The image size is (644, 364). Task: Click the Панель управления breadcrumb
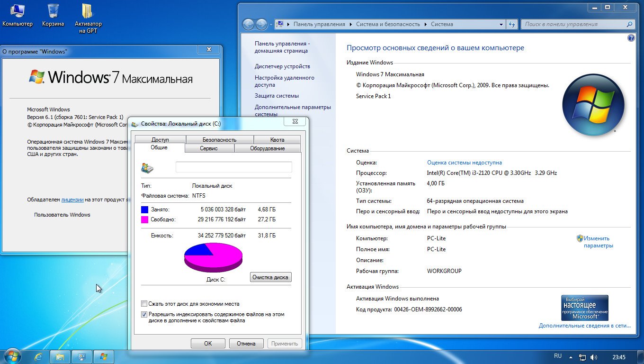click(319, 24)
